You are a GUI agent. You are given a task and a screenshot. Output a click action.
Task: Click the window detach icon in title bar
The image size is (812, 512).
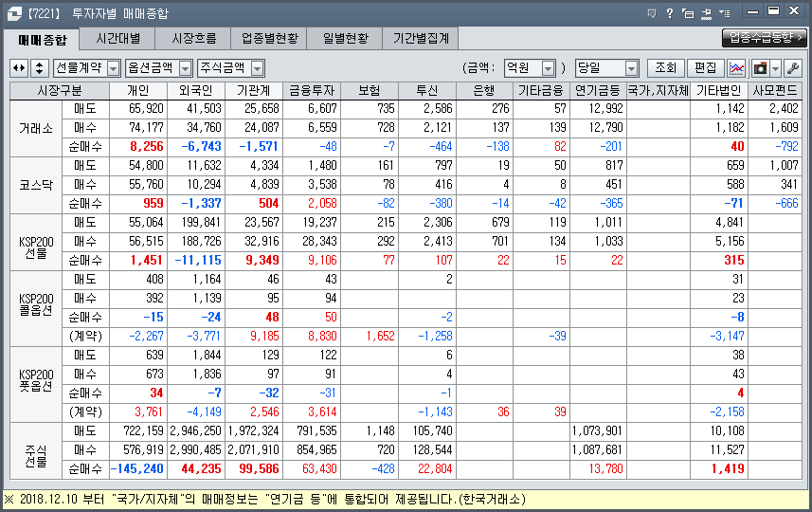point(688,13)
